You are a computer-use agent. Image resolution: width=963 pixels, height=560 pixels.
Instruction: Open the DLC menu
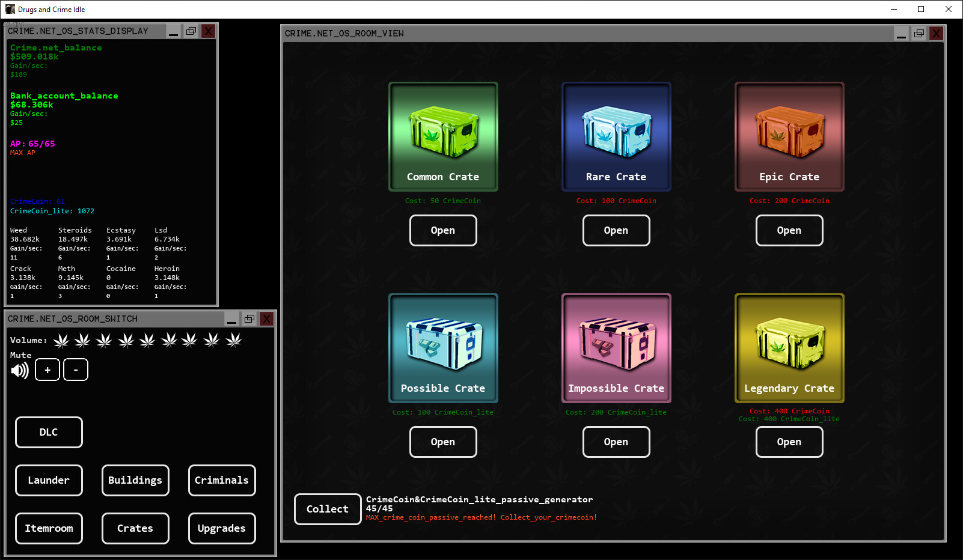pos(49,432)
